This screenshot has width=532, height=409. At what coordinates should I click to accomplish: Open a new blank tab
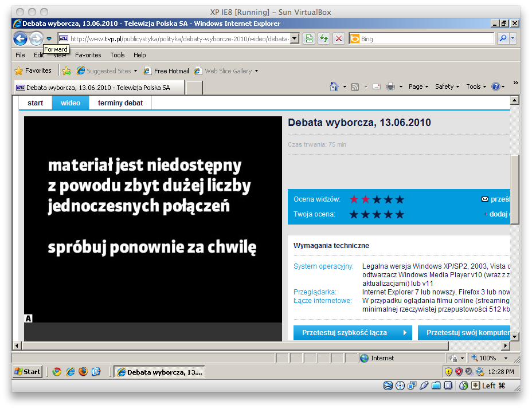tap(194, 88)
